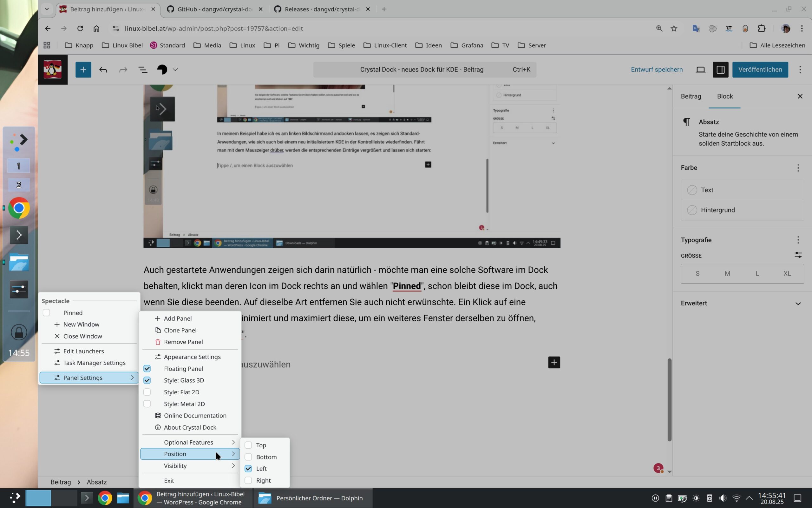Expand the Erweitert section
Viewport: 812px width, 508px height.
coord(742,304)
